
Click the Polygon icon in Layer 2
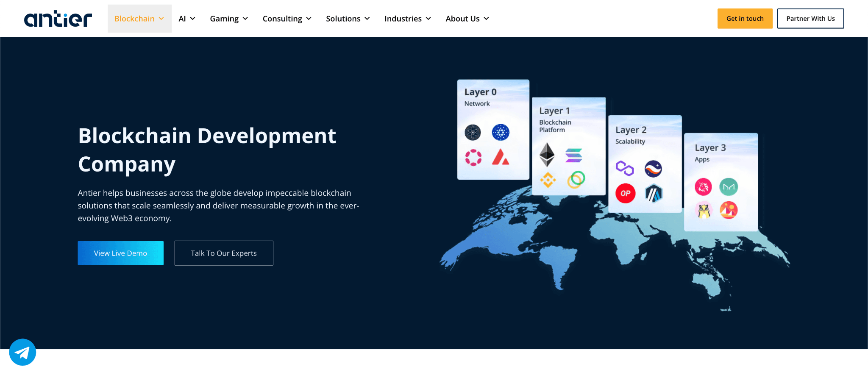coord(625,168)
